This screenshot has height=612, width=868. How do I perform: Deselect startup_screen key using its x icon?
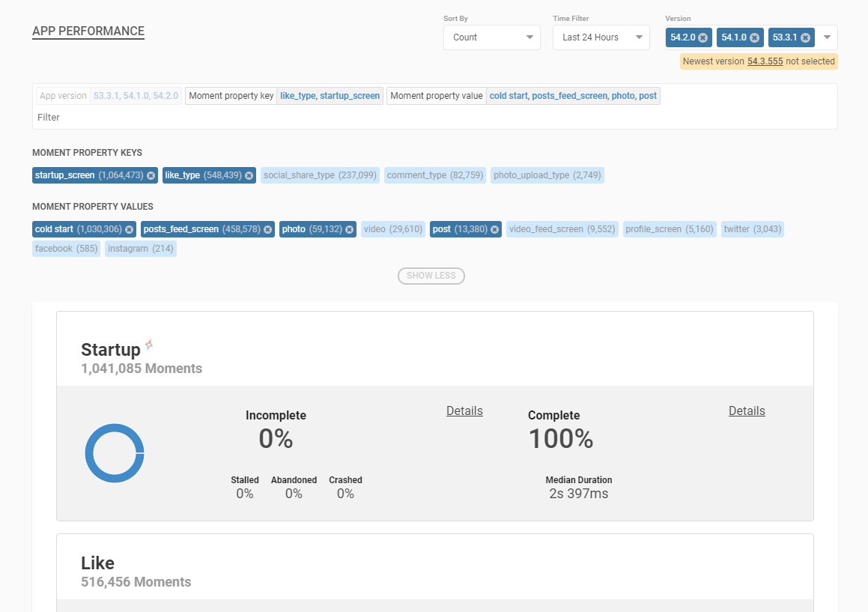point(151,175)
